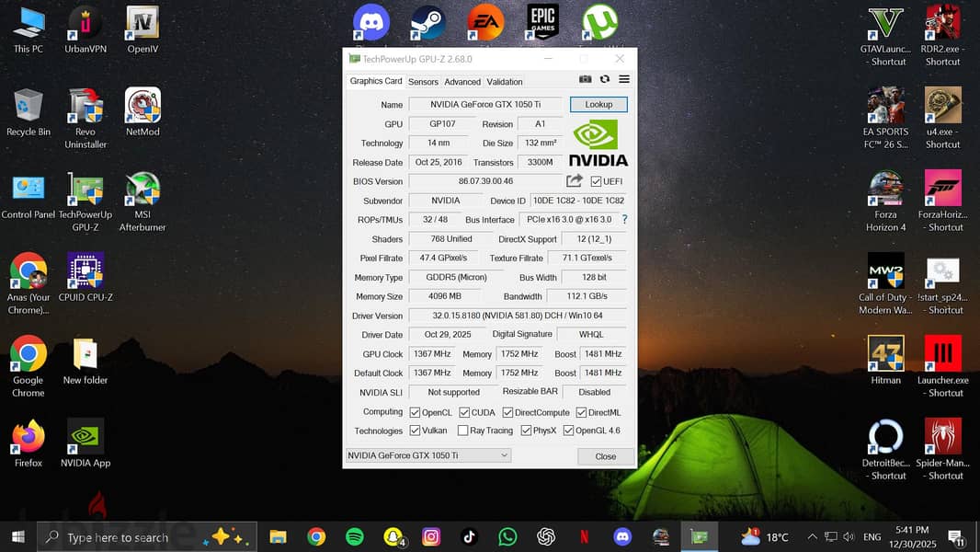
Task: Click the Bandwidth 112.1 GB/s value
Action: (x=587, y=296)
